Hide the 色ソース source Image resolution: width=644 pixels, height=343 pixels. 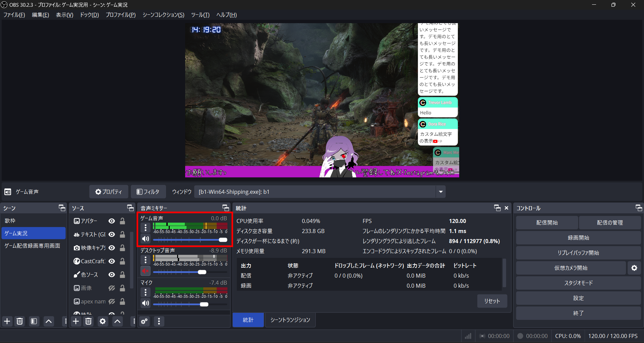point(112,275)
